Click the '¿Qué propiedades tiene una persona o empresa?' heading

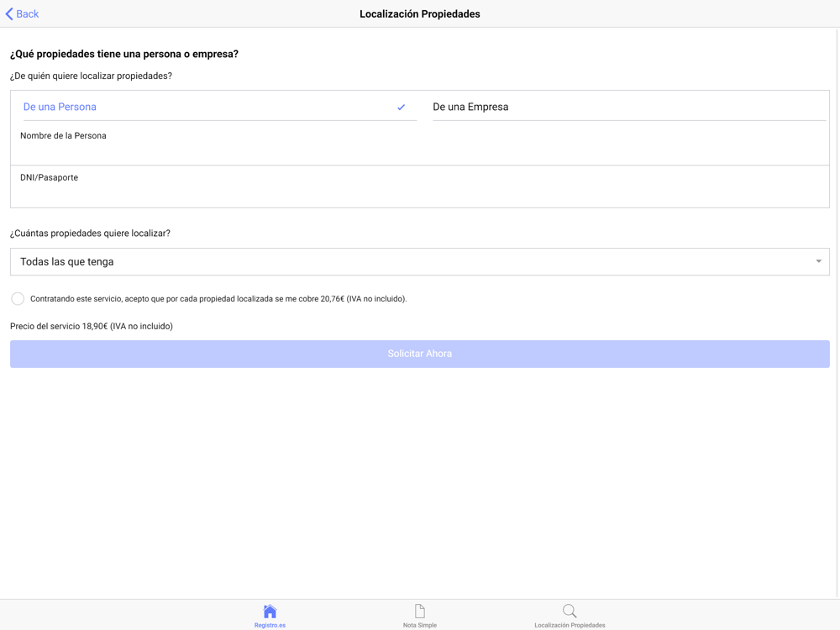tap(124, 54)
